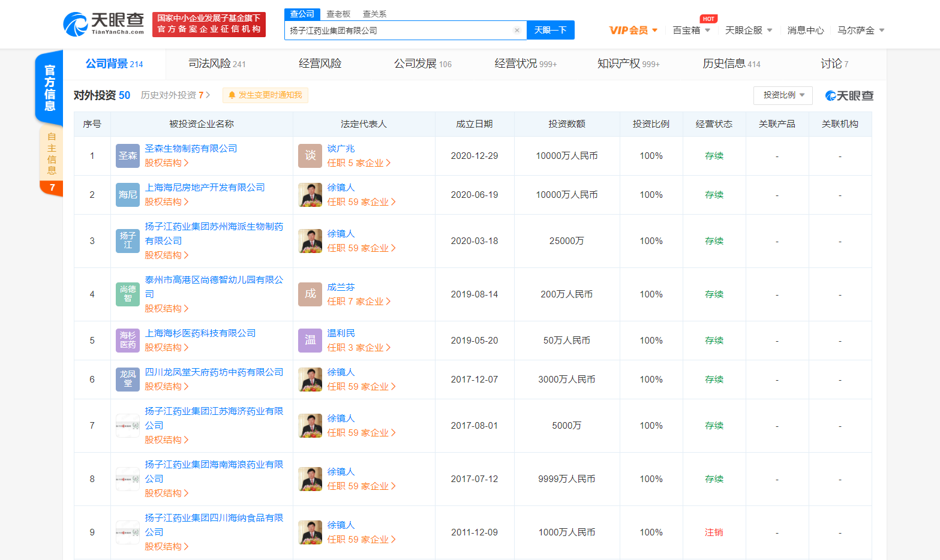Select the 查公司 search tab
The image size is (940, 560).
[302, 14]
